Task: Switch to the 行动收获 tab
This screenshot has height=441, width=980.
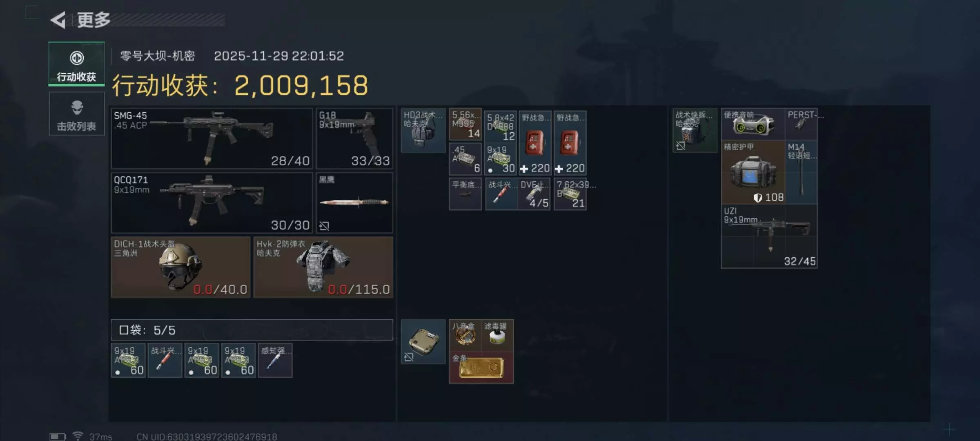Action: [76, 64]
